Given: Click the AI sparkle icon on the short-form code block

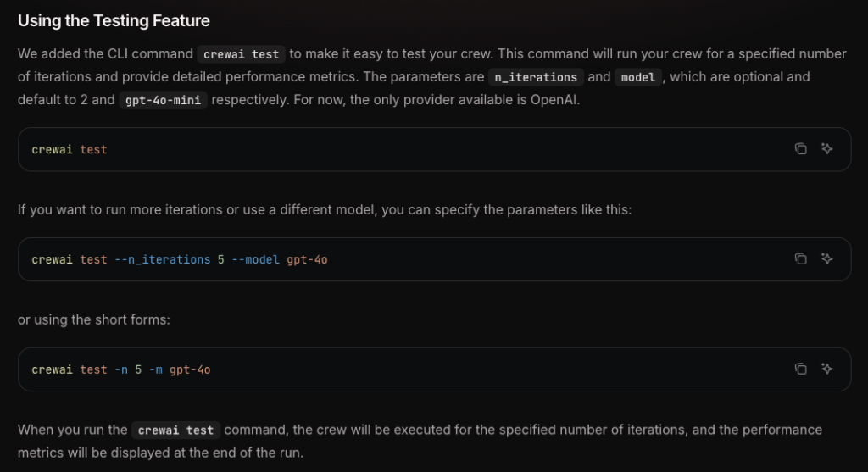Looking at the screenshot, I should pos(827,369).
